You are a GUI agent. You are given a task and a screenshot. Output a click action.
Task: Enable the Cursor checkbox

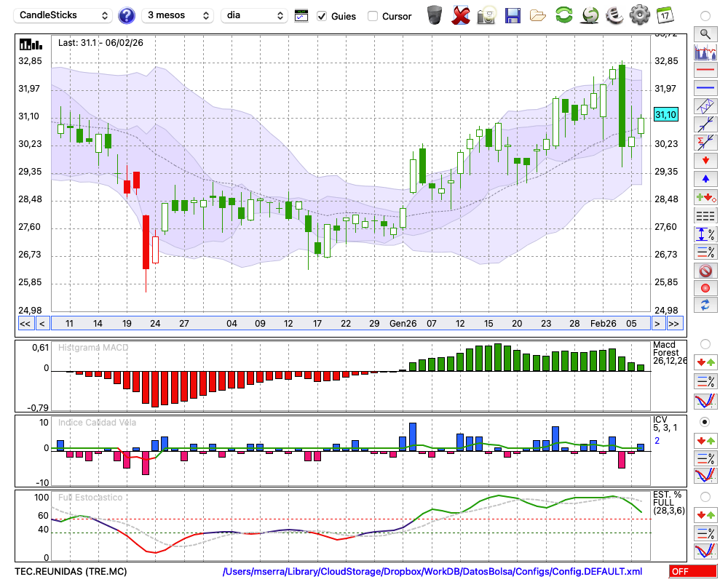pos(372,16)
